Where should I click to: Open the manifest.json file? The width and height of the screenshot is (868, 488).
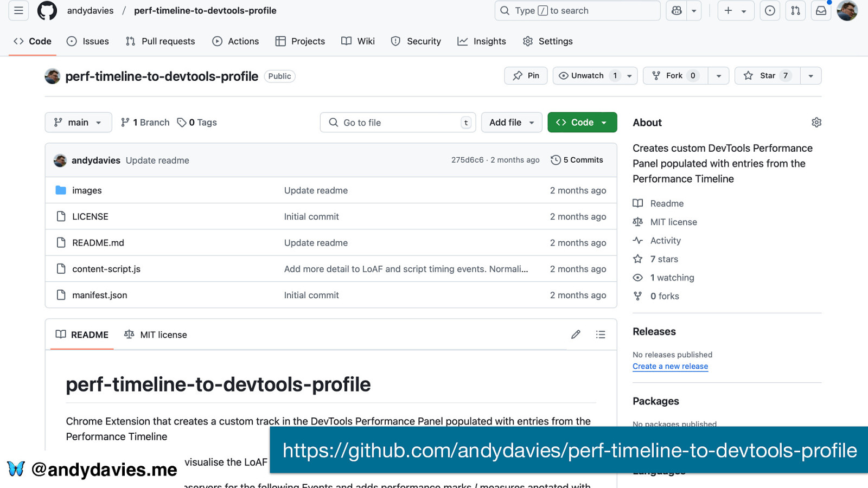click(x=100, y=295)
